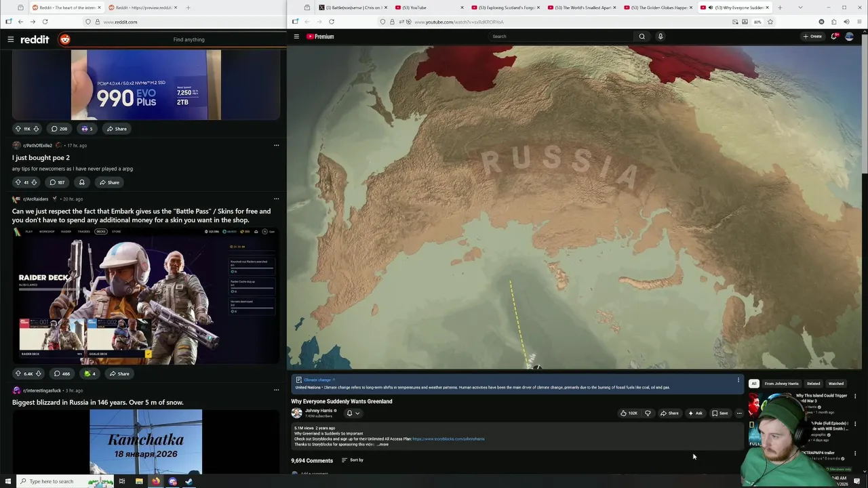Screen dimensions: 868x488
Task: Open the YouTube guide hamburger menu
Action: [x=296, y=37]
